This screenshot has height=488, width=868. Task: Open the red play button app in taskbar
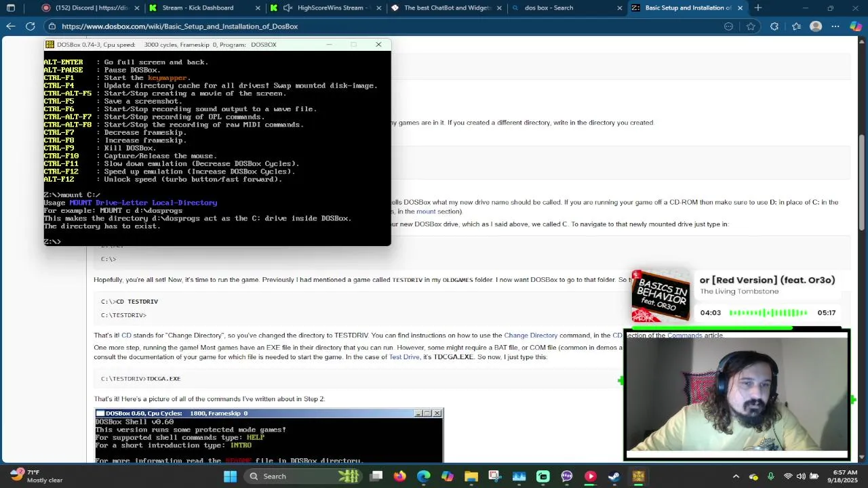591,476
